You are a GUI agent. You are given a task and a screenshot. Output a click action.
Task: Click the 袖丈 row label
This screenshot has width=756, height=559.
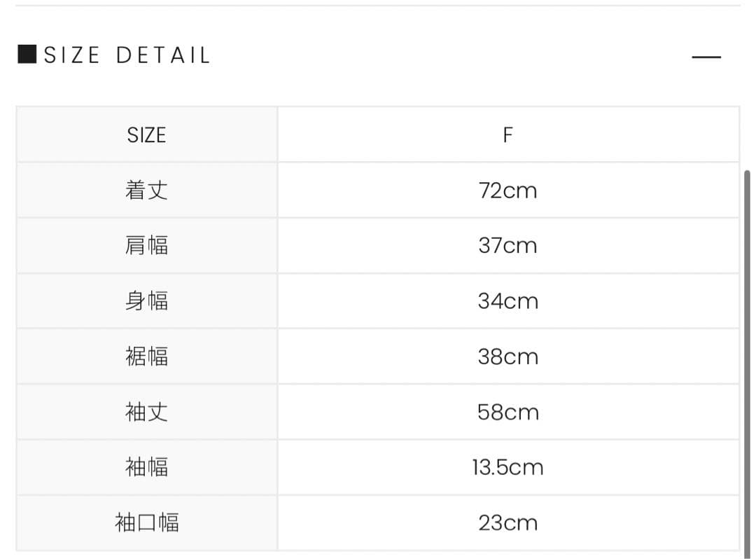146,412
